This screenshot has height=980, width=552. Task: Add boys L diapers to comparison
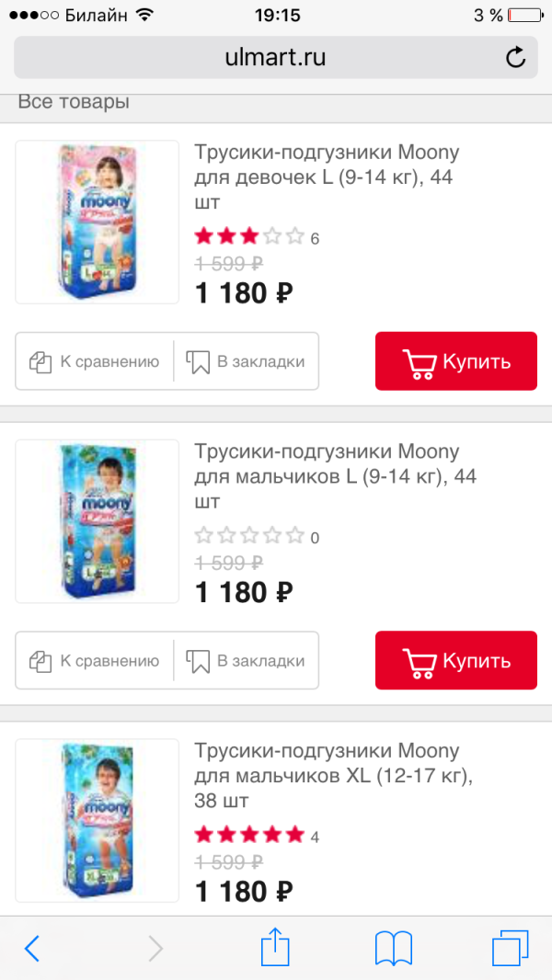[95, 660]
